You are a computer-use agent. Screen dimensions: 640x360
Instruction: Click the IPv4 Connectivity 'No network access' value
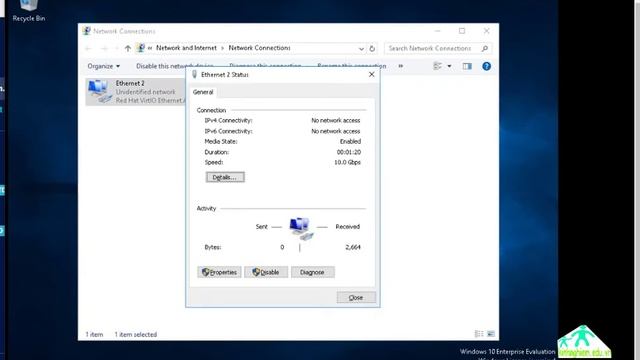[x=336, y=120]
